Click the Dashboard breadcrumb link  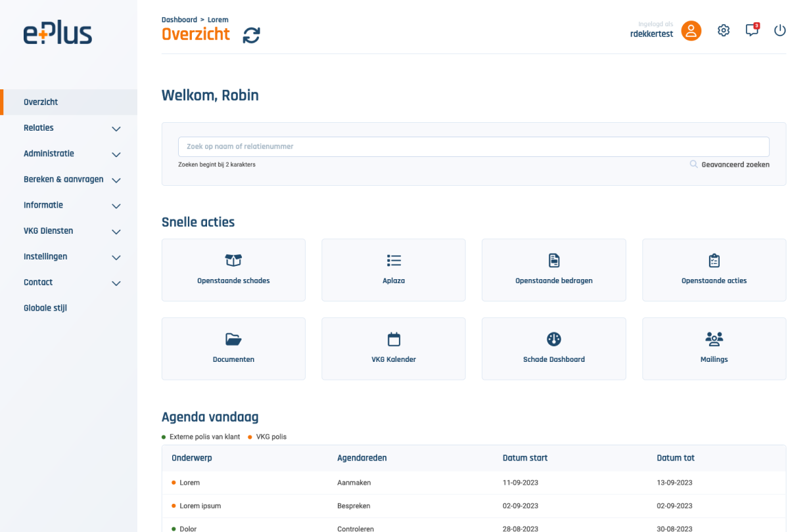[179, 20]
